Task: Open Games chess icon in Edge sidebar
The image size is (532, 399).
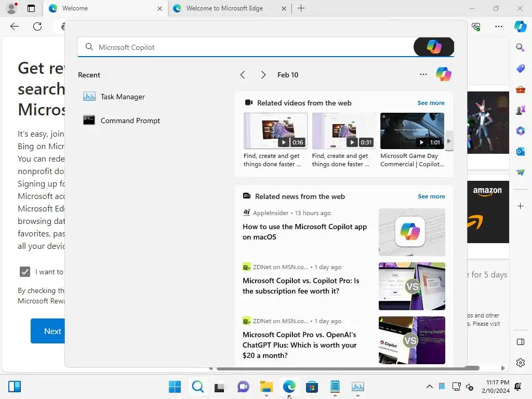Action: (520, 110)
